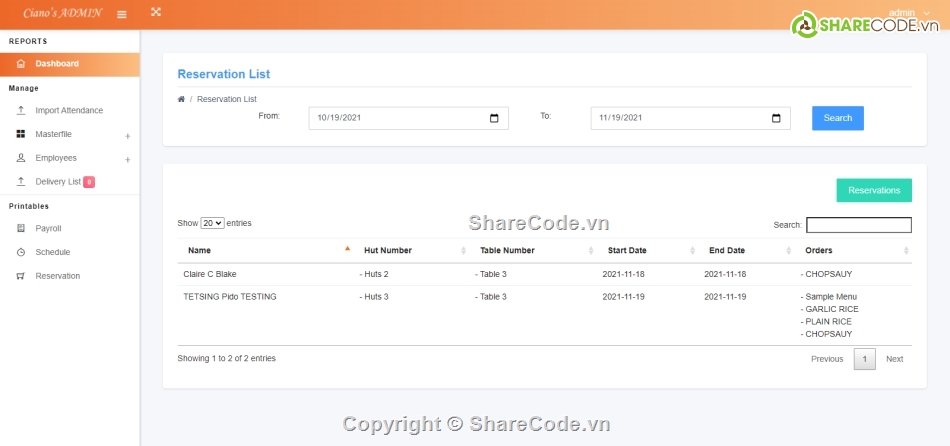Go to Previous page

[827, 359]
